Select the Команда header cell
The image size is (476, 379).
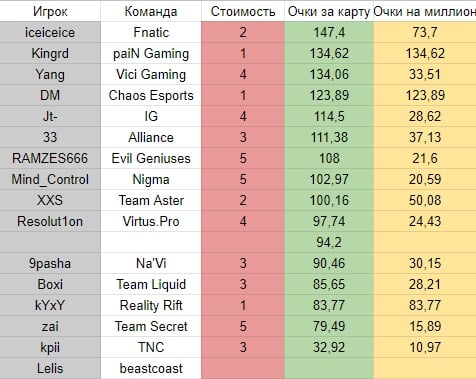click(x=151, y=11)
